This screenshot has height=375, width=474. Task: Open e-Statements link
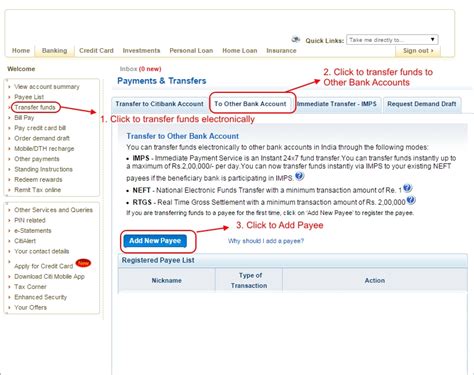pos(33,231)
